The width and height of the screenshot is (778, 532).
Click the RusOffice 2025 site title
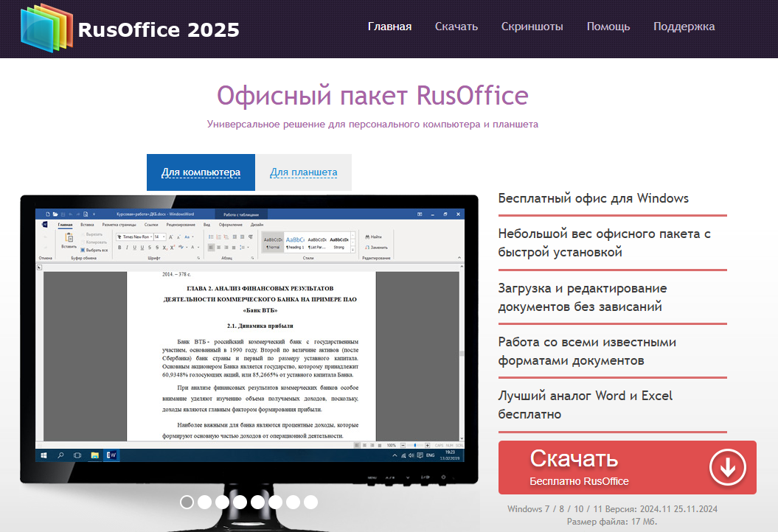point(159,29)
